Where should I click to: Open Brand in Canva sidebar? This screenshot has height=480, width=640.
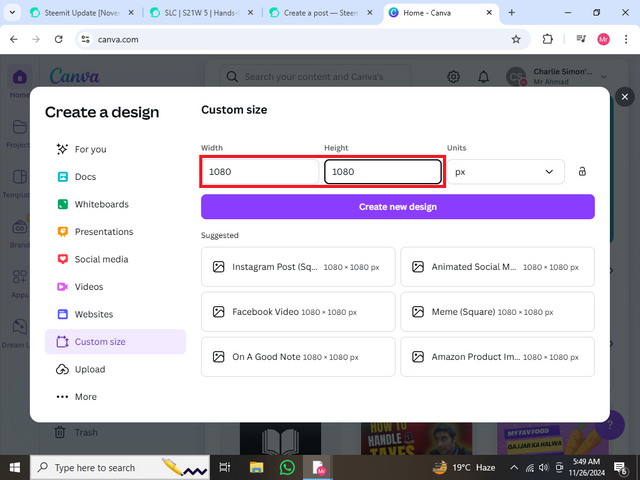tap(19, 233)
